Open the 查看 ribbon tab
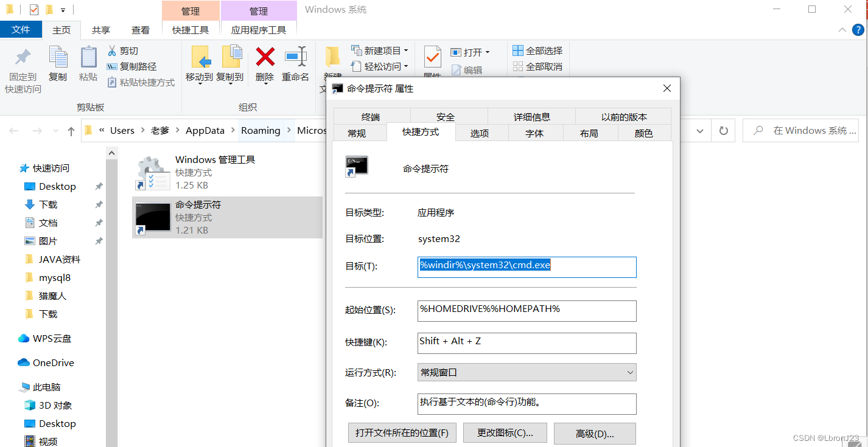The height and width of the screenshot is (447, 868). coord(140,29)
